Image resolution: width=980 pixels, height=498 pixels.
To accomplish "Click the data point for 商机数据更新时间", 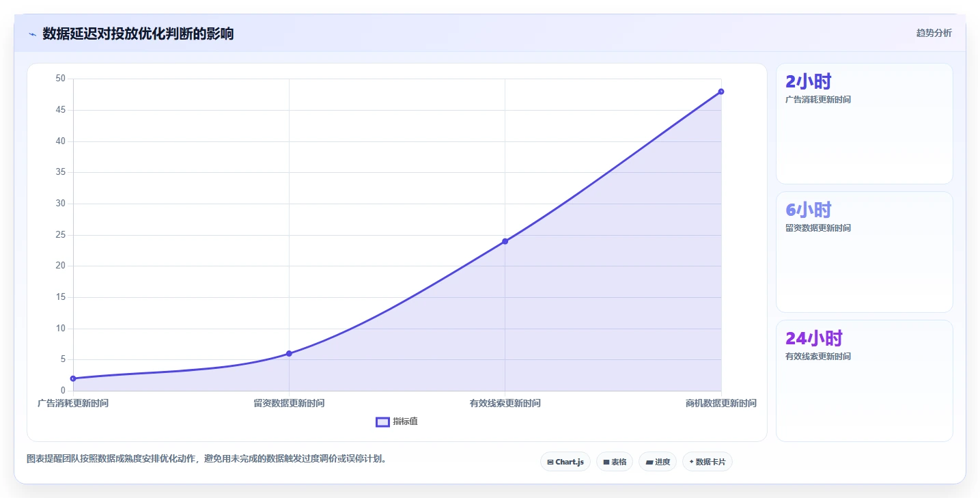I will tap(721, 92).
